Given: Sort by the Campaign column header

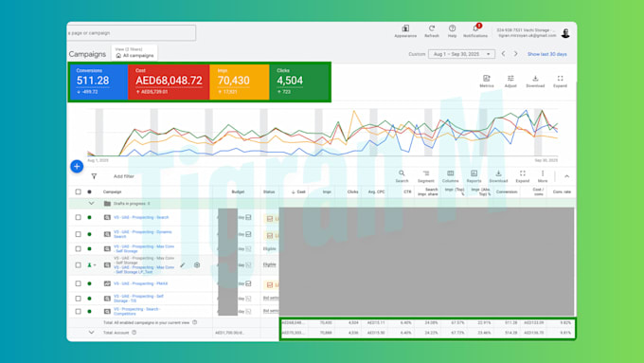Looking at the screenshot, I should (113, 192).
